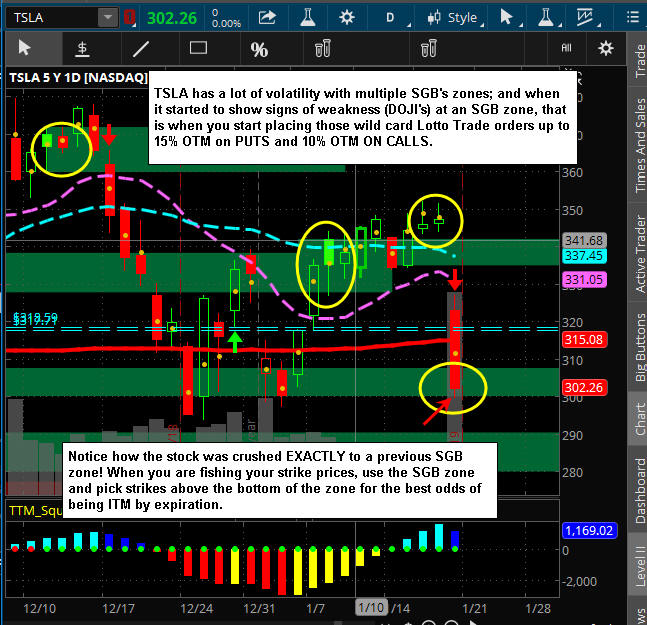The image size is (647, 625).
Task: Click the TTM_Squ study label
Action: [x=35, y=511]
